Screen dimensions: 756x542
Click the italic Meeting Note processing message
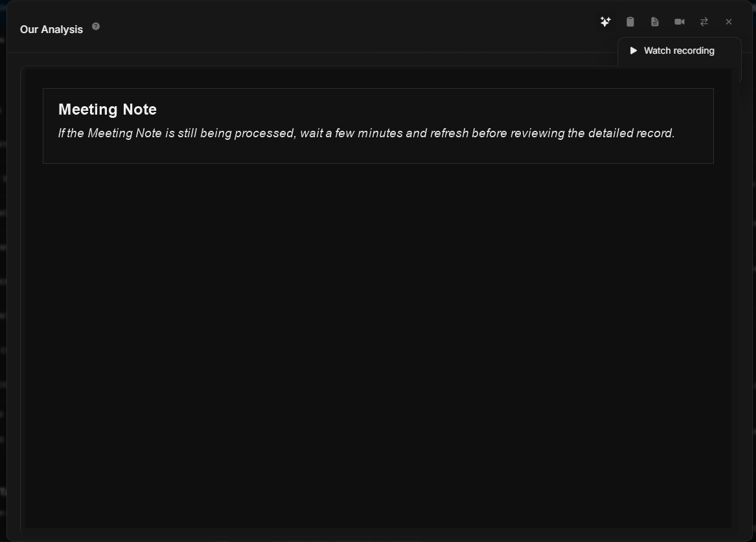[x=367, y=133]
